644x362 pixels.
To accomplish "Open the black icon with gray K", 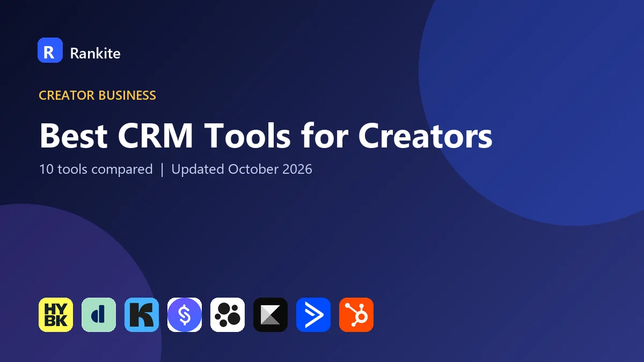I will pos(270,315).
